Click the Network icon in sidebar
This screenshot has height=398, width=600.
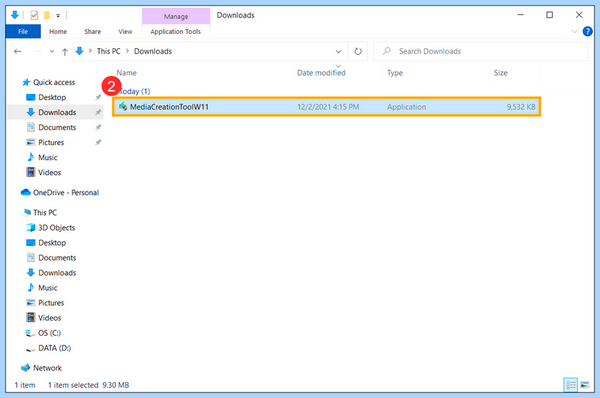26,368
